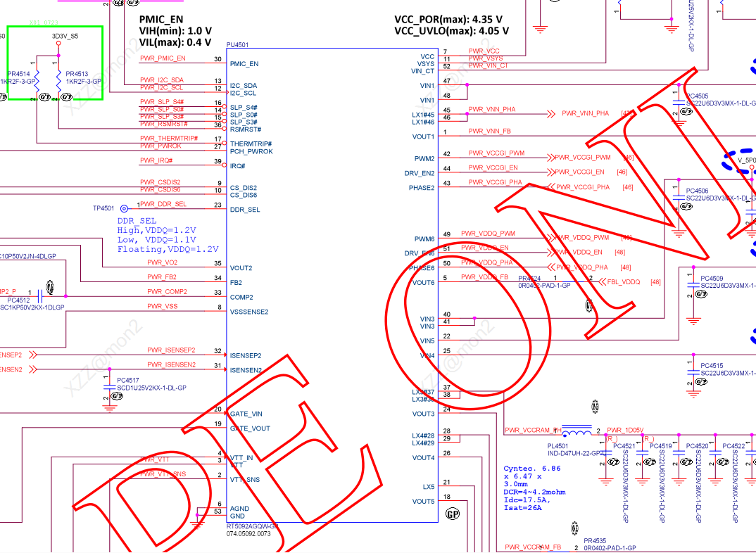
Task: Click the PHASE2 pin label
Action: coord(422,188)
